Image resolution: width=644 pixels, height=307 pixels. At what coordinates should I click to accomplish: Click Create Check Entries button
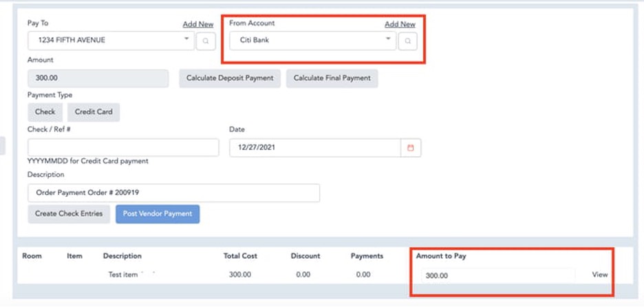(69, 213)
